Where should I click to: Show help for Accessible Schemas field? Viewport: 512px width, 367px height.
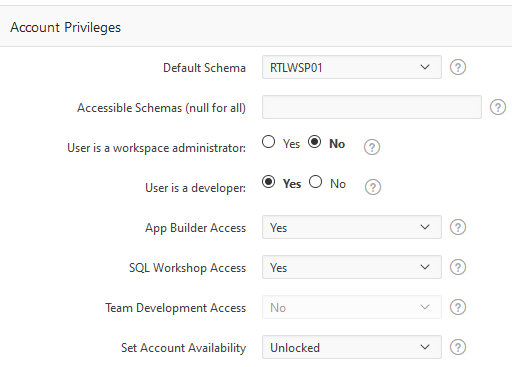(x=498, y=107)
